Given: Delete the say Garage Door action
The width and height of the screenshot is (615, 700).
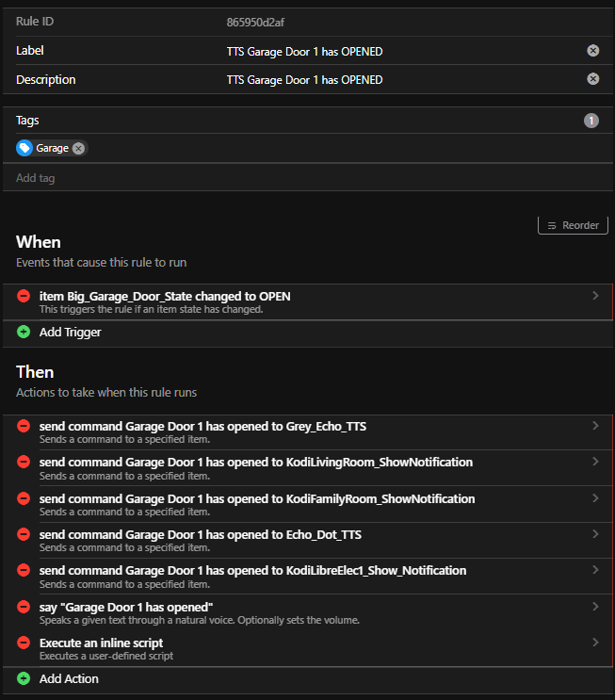Looking at the screenshot, I should click(24, 607).
